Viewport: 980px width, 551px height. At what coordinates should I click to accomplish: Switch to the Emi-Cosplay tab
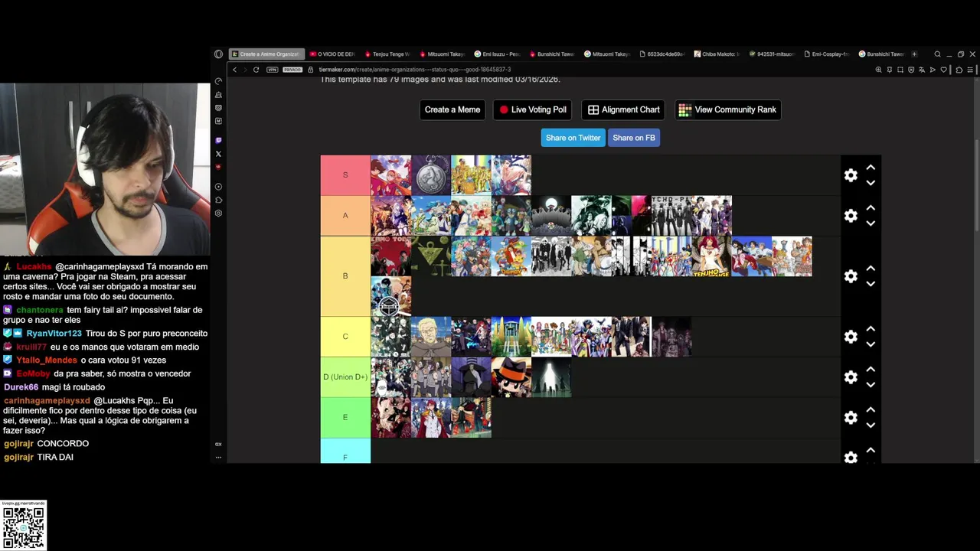[827, 54]
